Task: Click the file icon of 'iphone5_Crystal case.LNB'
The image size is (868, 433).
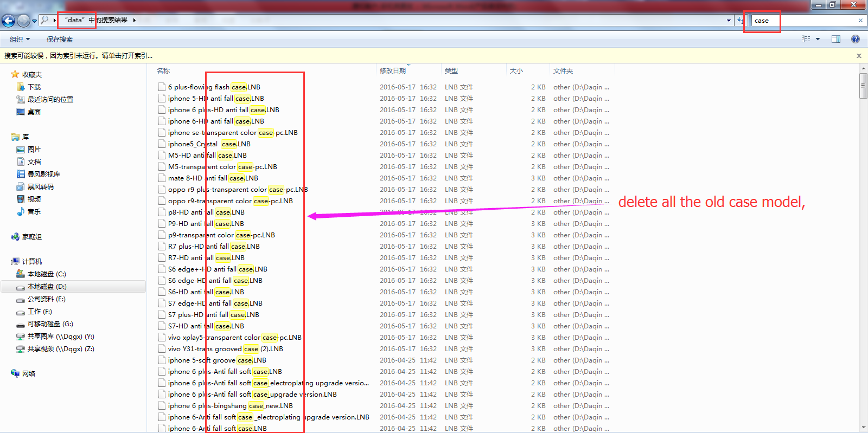Action: (x=162, y=144)
